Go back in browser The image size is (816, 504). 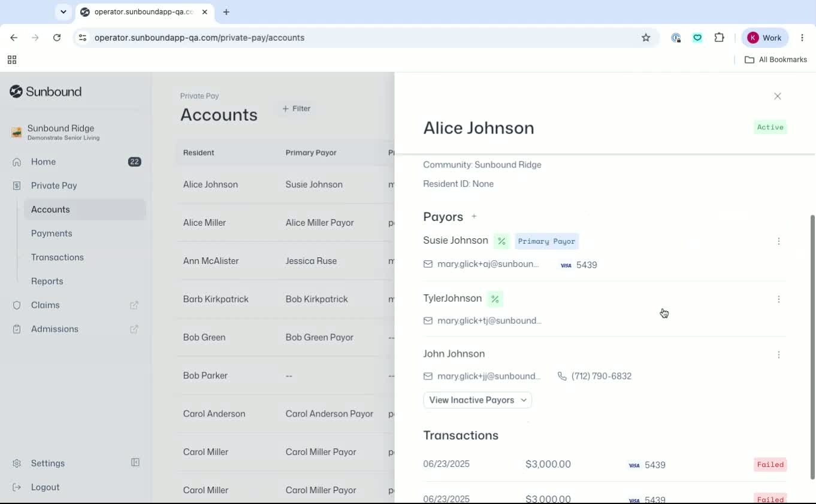(14, 38)
